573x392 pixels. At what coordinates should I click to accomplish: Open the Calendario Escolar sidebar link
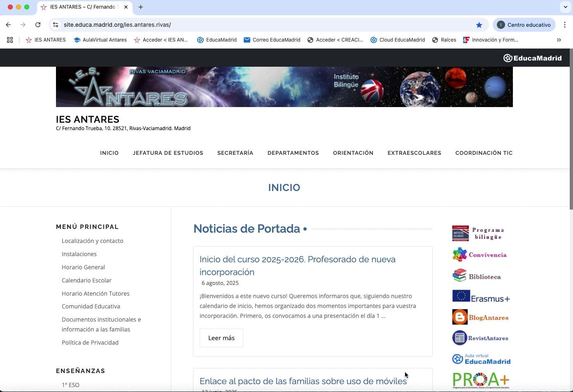pos(86,280)
